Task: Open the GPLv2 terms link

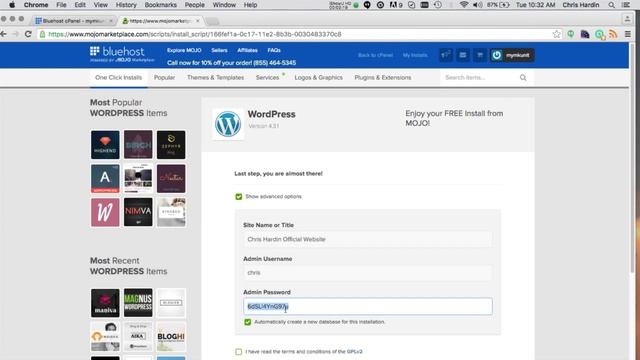Action: pos(354,351)
